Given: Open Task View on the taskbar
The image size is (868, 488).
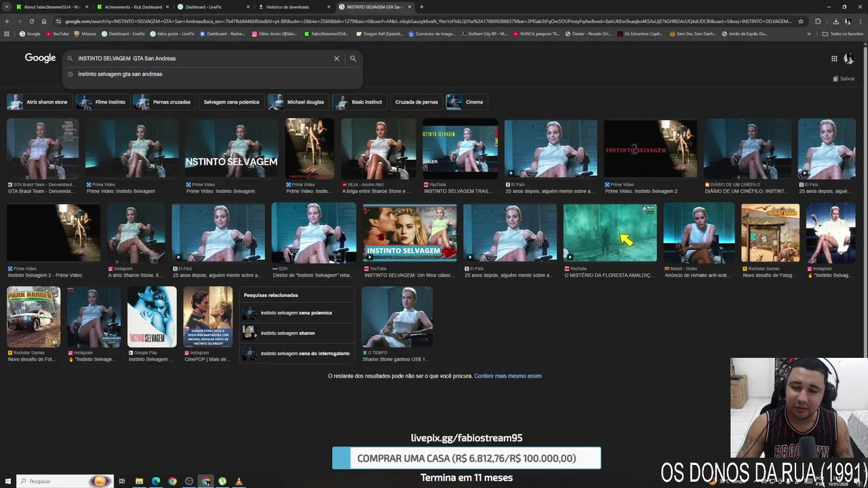Looking at the screenshot, I should [x=122, y=481].
